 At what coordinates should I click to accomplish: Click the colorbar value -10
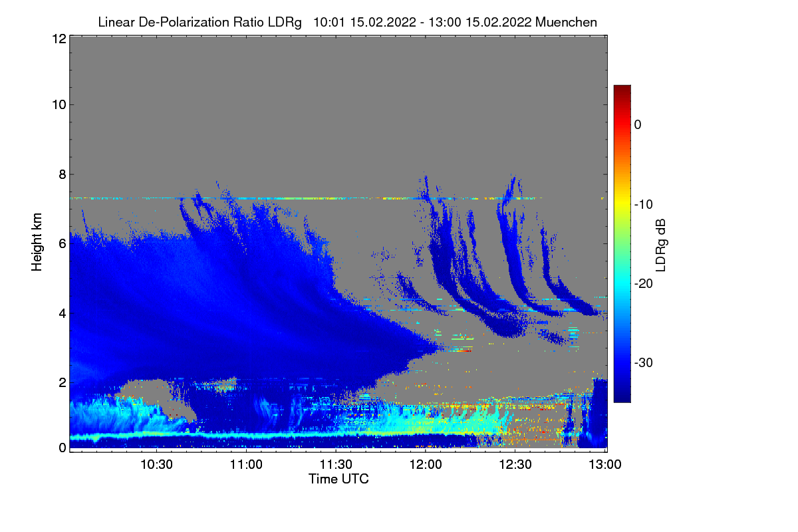(x=645, y=204)
